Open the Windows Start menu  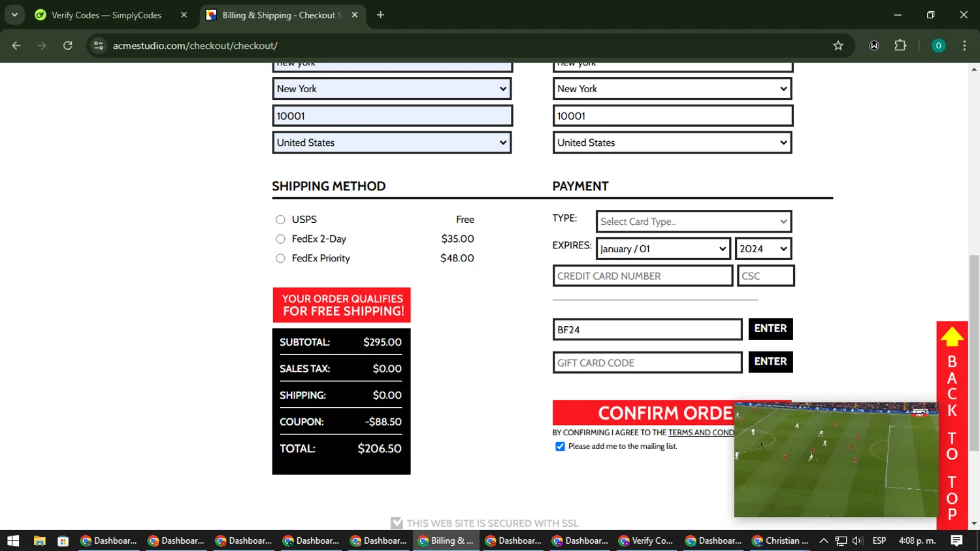coord(13,541)
